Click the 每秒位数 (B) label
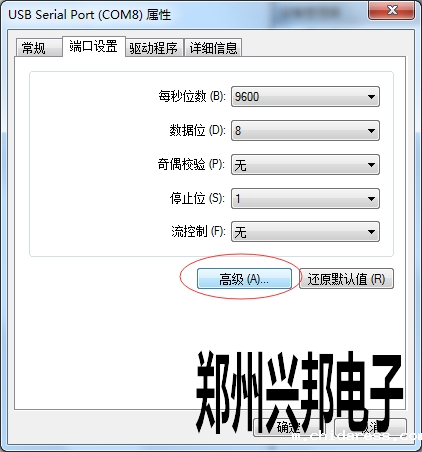This screenshot has width=422, height=452. (192, 96)
